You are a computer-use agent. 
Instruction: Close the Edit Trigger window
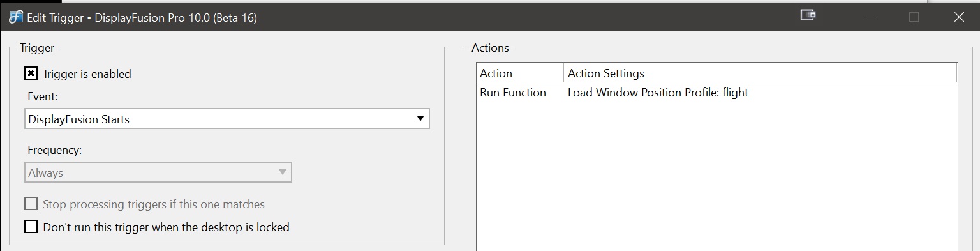959,17
